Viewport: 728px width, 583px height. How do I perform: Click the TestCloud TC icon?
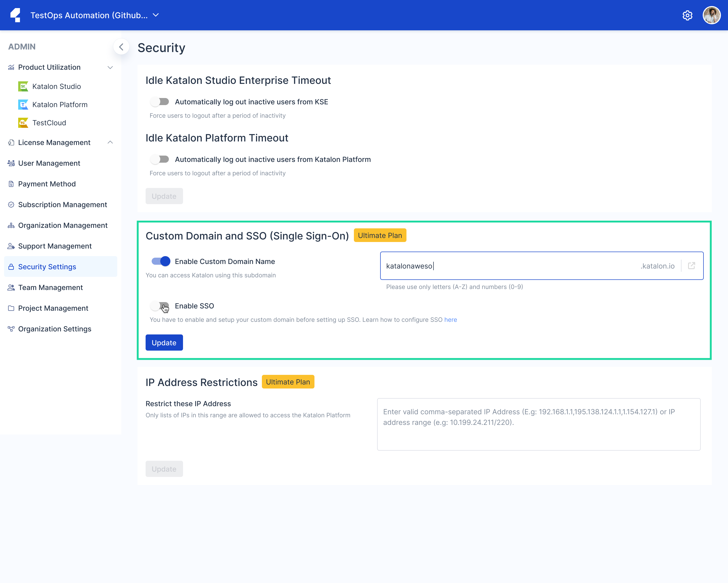23,123
